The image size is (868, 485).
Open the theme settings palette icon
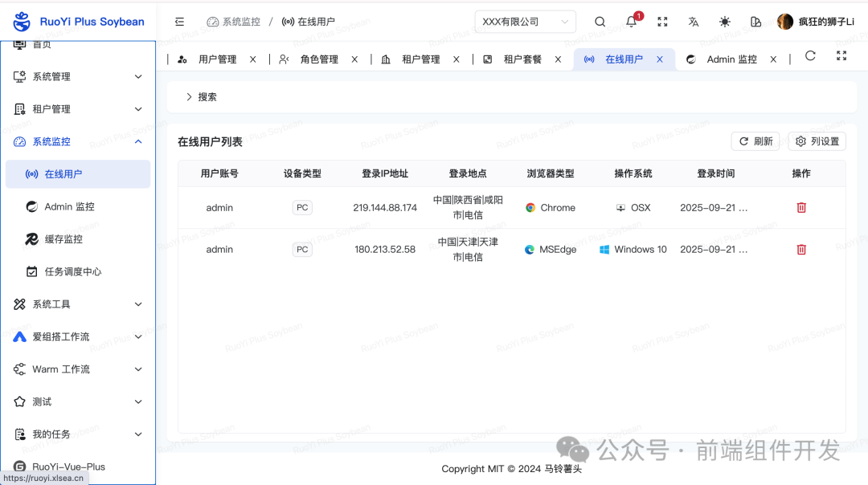755,22
